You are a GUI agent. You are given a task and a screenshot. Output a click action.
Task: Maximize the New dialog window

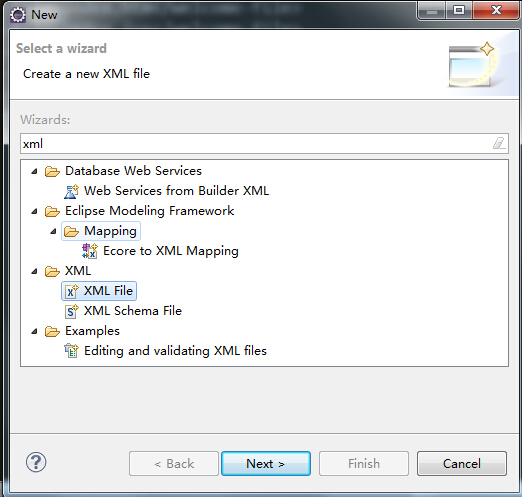pos(459,11)
